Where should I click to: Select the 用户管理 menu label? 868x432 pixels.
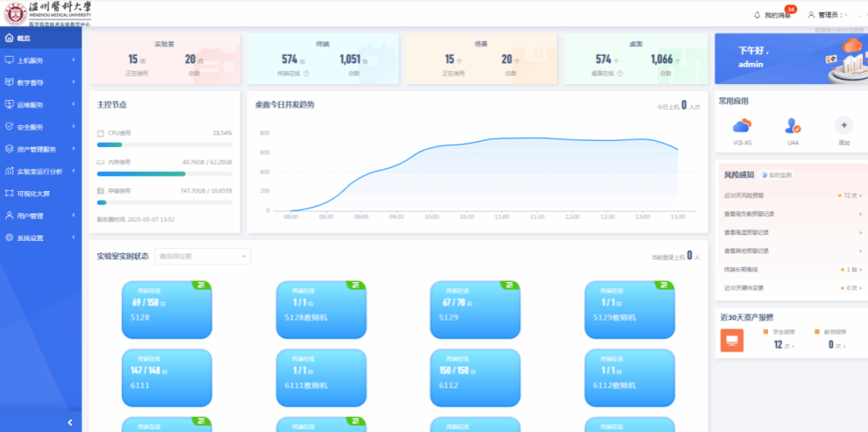[30, 216]
